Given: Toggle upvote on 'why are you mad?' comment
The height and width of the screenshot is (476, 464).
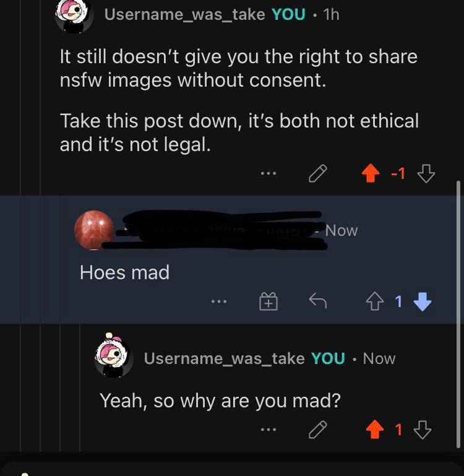Looking at the screenshot, I should 375,429.
